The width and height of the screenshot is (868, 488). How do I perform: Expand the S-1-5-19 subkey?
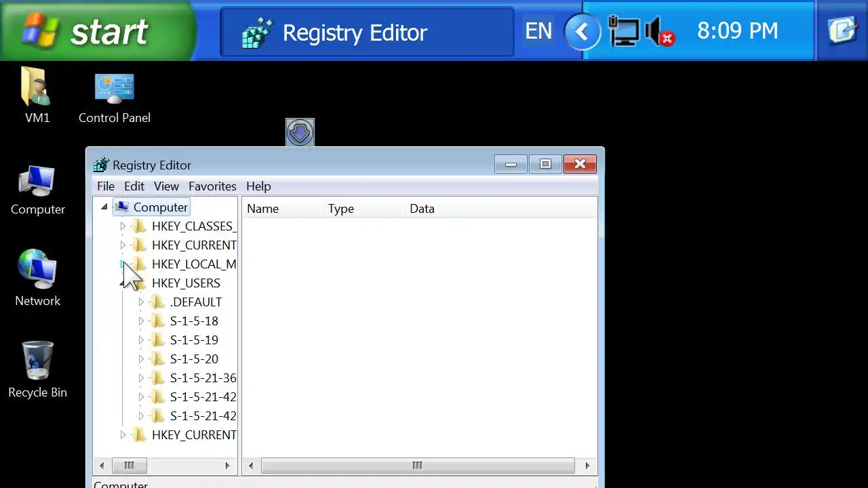coord(141,340)
